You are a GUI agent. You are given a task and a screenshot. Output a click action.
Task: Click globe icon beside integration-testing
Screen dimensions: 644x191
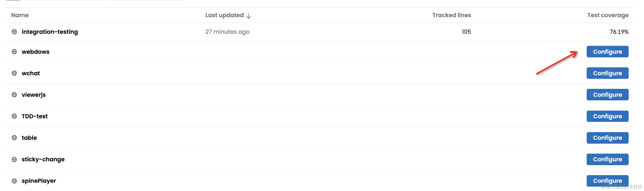[14, 32]
